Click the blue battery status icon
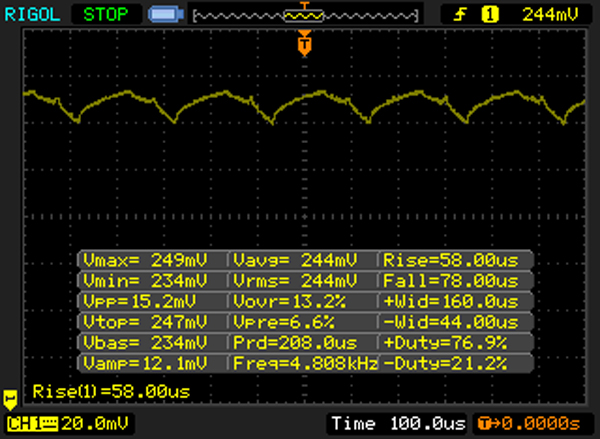 166,15
